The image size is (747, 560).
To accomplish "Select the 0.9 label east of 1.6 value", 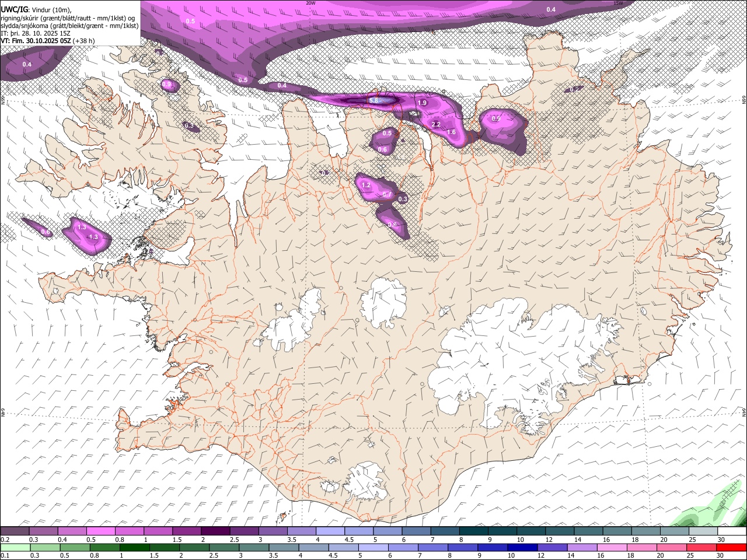I will pos(496,118).
